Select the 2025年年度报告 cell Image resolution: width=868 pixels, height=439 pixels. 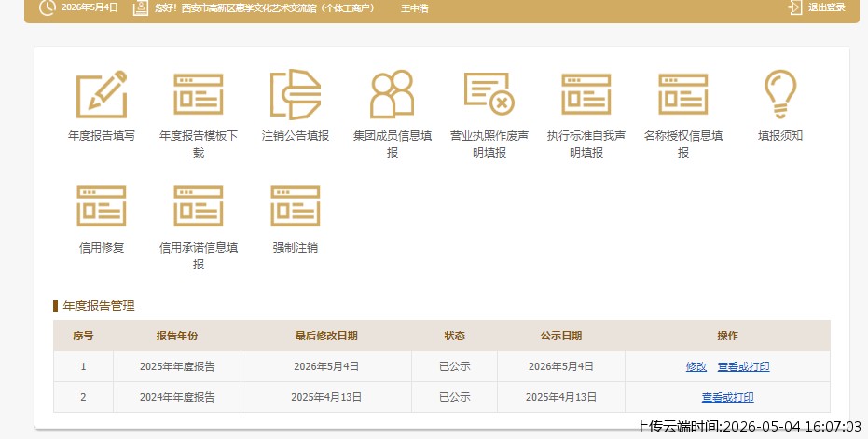[177, 366]
